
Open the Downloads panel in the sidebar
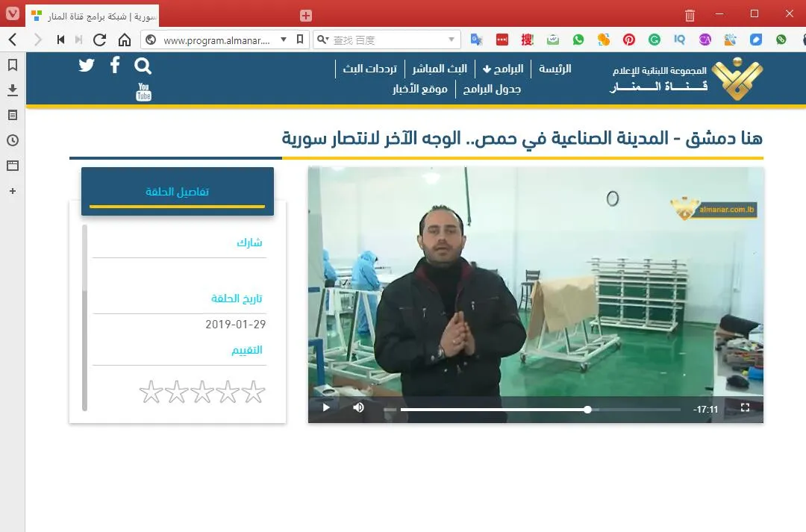point(12,90)
